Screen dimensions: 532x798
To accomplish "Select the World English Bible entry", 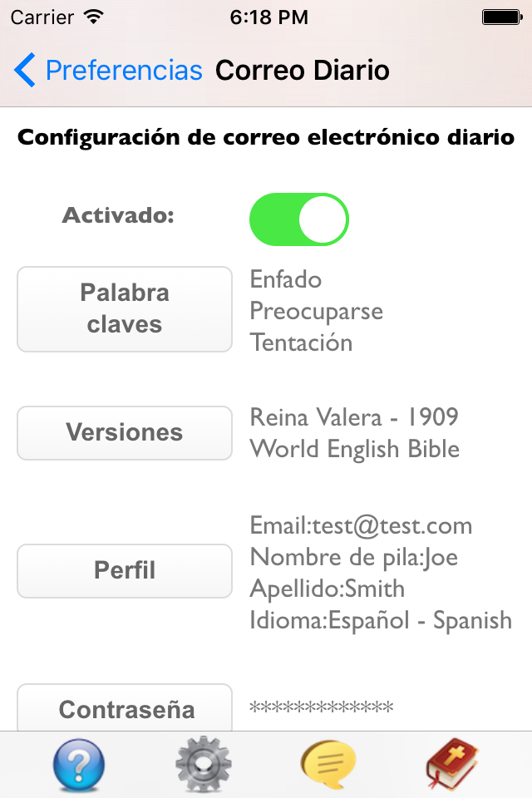I will 354,449.
